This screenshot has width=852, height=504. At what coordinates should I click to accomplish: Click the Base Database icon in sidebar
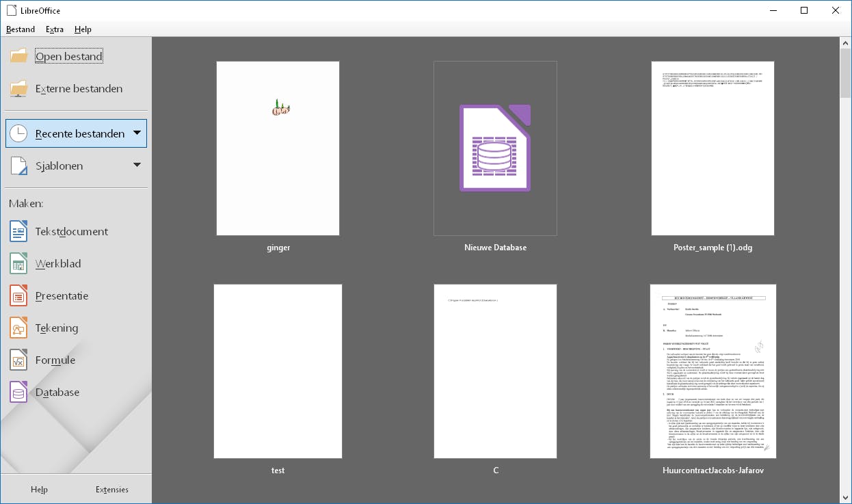(18, 392)
